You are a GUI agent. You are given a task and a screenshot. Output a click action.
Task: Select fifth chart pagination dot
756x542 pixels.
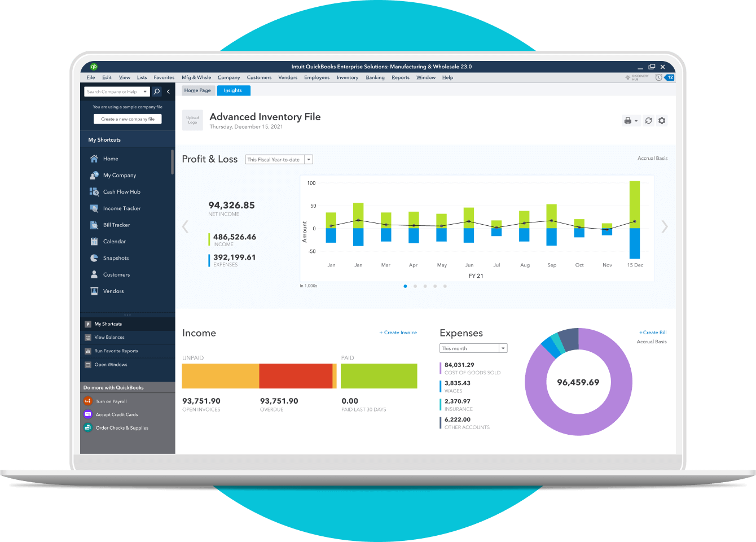(x=445, y=286)
